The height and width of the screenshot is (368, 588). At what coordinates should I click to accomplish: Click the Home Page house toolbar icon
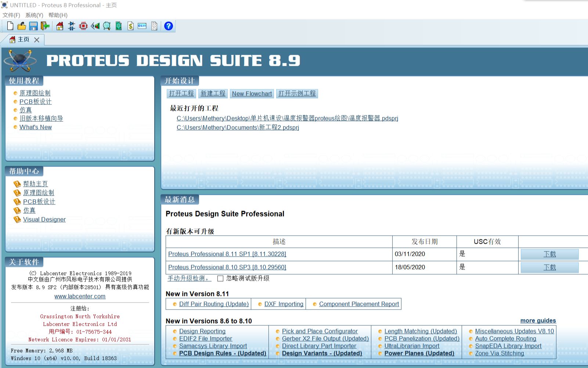pyautogui.click(x=60, y=26)
